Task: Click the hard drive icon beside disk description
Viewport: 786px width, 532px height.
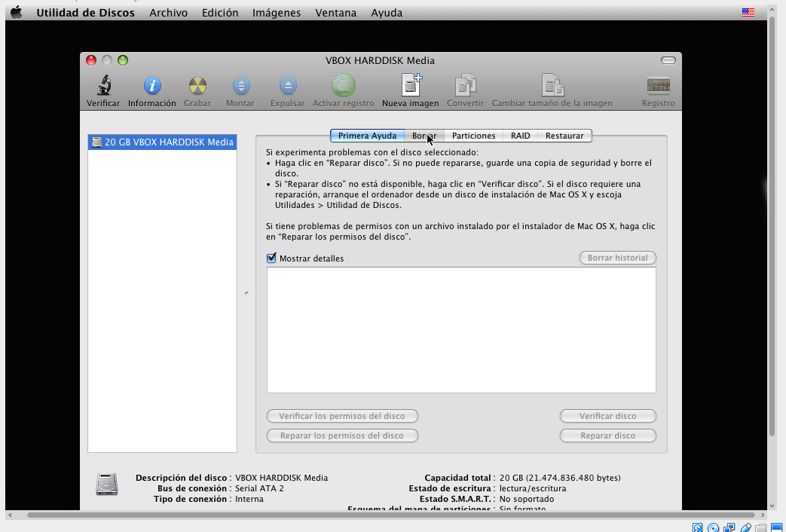Action: [107, 485]
